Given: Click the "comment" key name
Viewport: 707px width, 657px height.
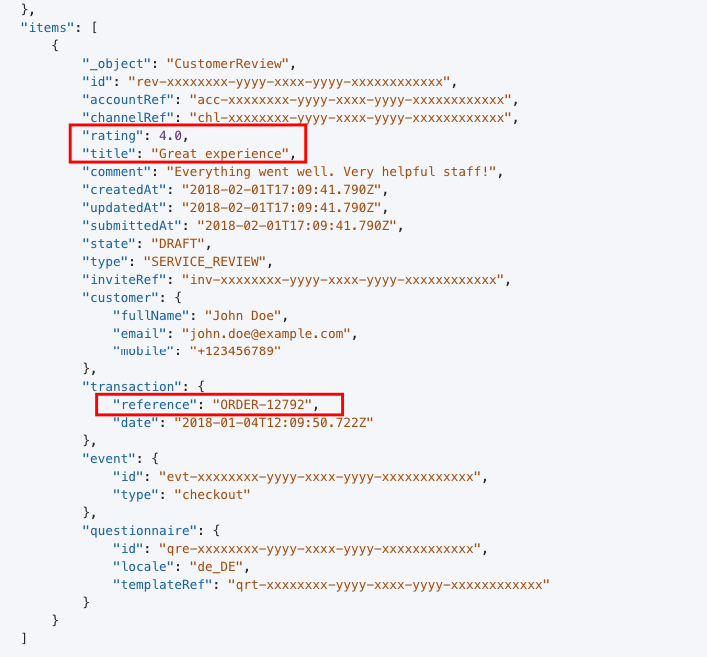Looking at the screenshot, I should [x=116, y=172].
